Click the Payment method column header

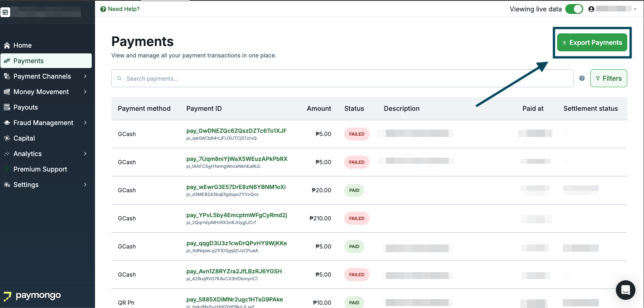tap(144, 108)
